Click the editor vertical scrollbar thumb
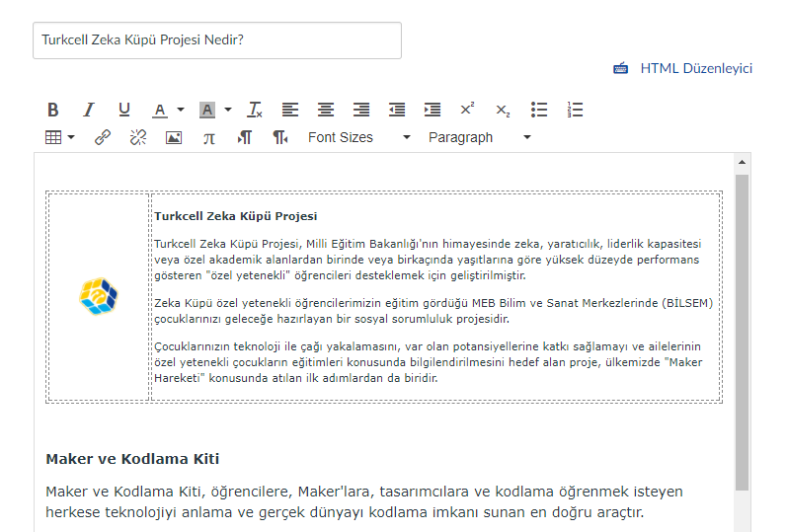 click(x=742, y=333)
